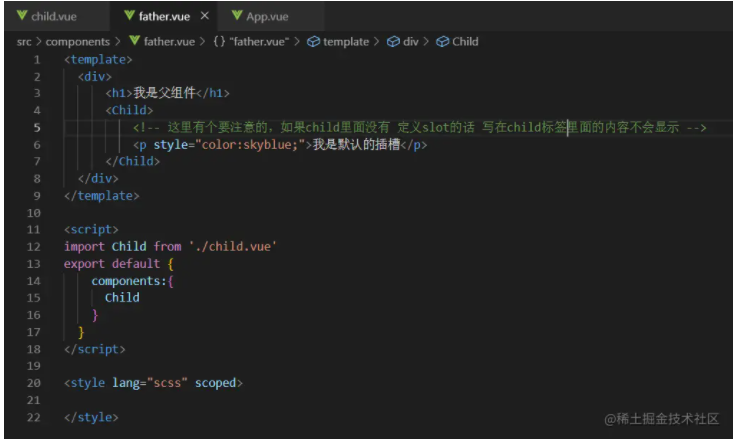Click './child.vue' import path

coord(233,246)
